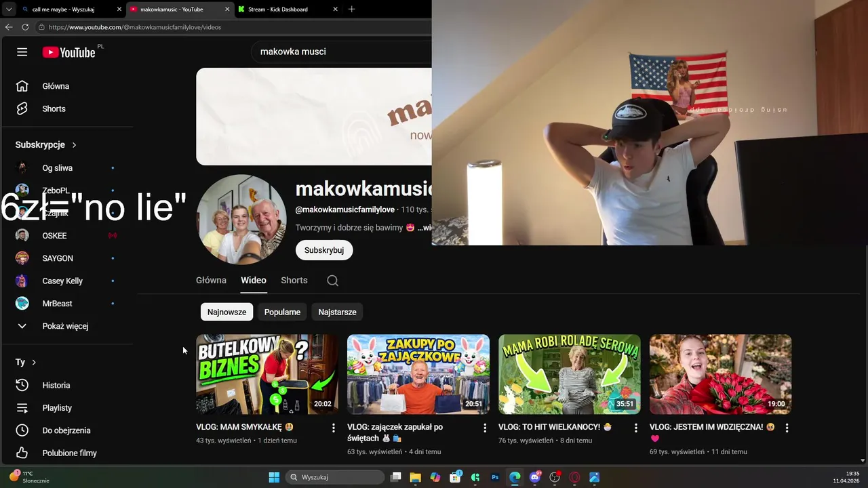Open the Photos app from the taskbar

coord(595,477)
